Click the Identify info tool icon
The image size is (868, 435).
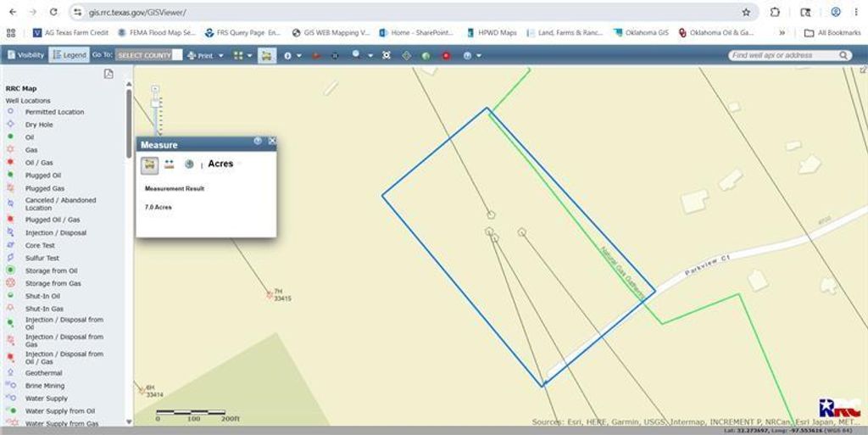(287, 56)
